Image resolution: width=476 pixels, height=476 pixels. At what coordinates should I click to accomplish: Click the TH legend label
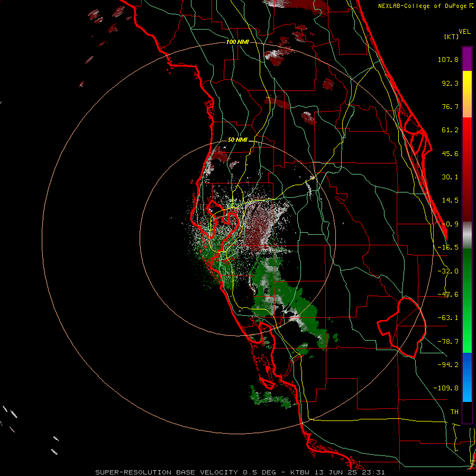[x=454, y=411]
